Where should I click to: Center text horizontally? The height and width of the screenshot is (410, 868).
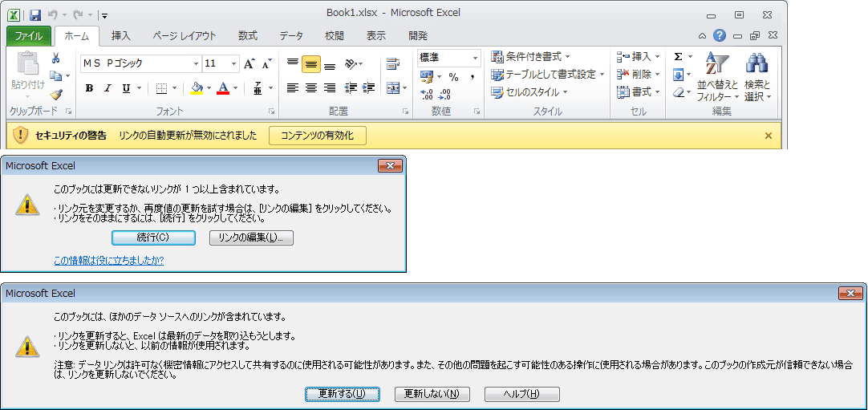tap(311, 88)
